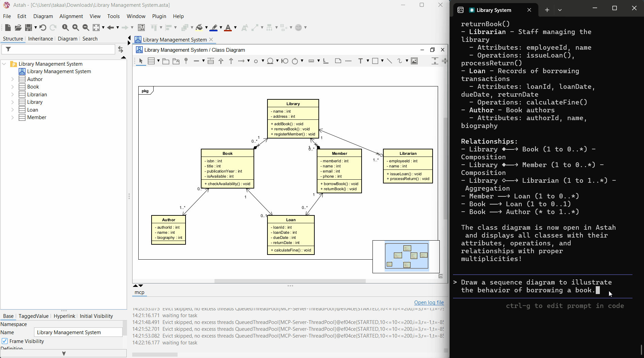Click the Open log file link
Screen dimensions: 644x358
429,303
